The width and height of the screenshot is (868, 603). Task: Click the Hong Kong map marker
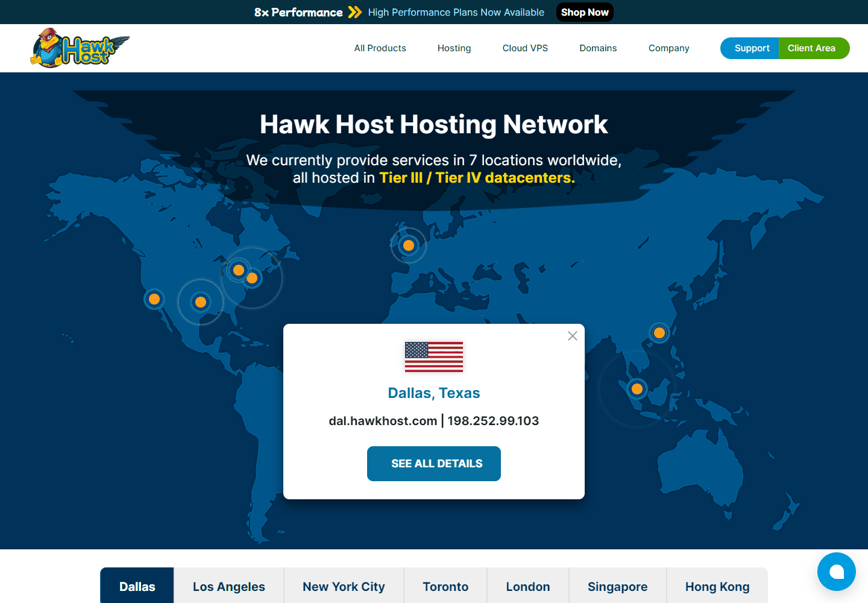(x=659, y=333)
